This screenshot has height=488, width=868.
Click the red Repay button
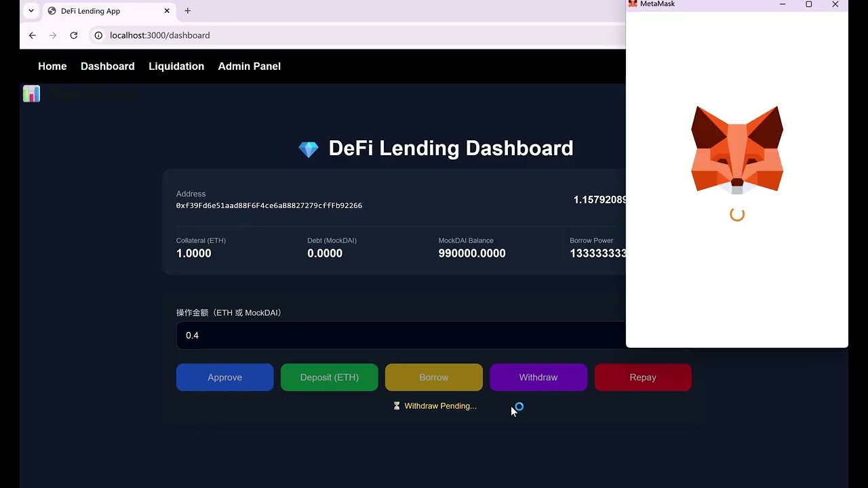coord(643,378)
